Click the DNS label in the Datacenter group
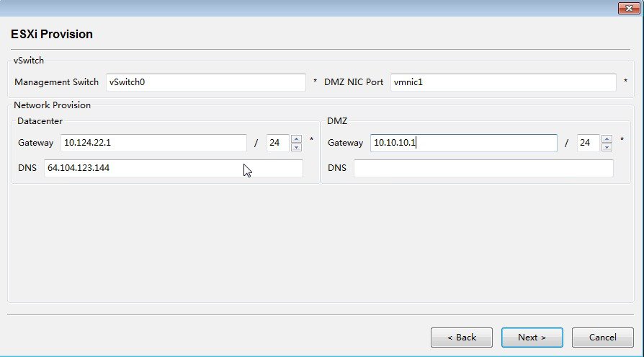Viewport: 644px width, 357px height. click(27, 168)
